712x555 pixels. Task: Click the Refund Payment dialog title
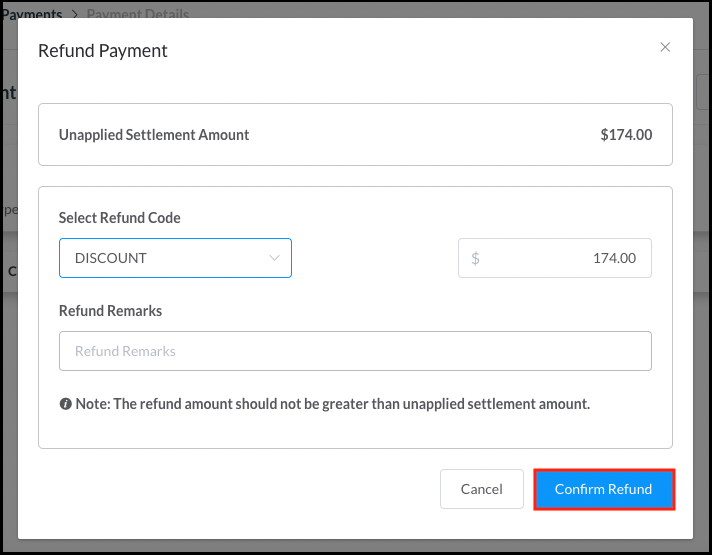[103, 50]
